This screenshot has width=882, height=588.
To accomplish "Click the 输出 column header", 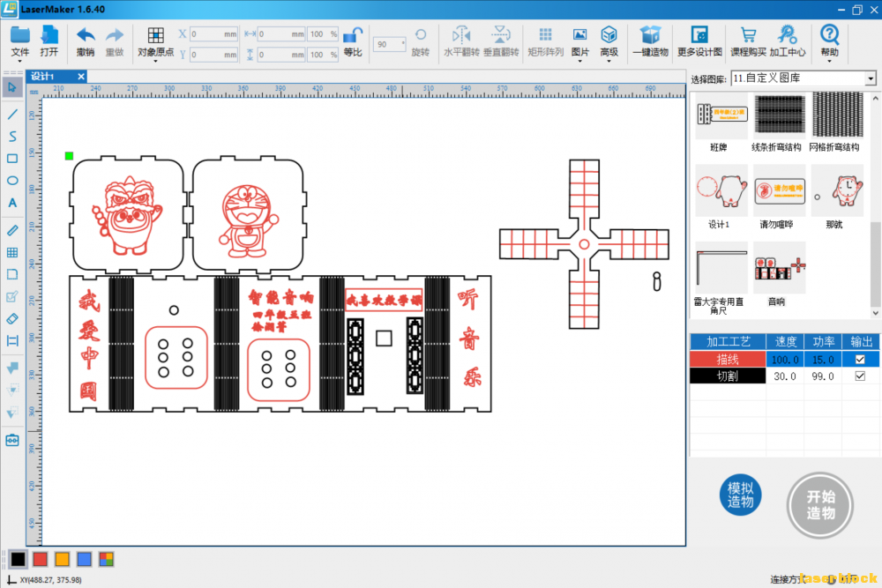I will pyautogui.click(x=861, y=342).
